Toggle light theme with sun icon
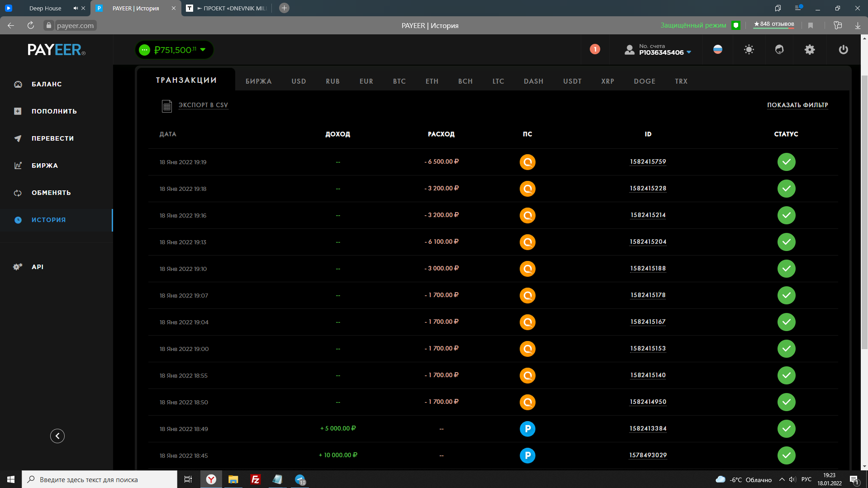Screen dimensions: 868x488 click(749, 50)
